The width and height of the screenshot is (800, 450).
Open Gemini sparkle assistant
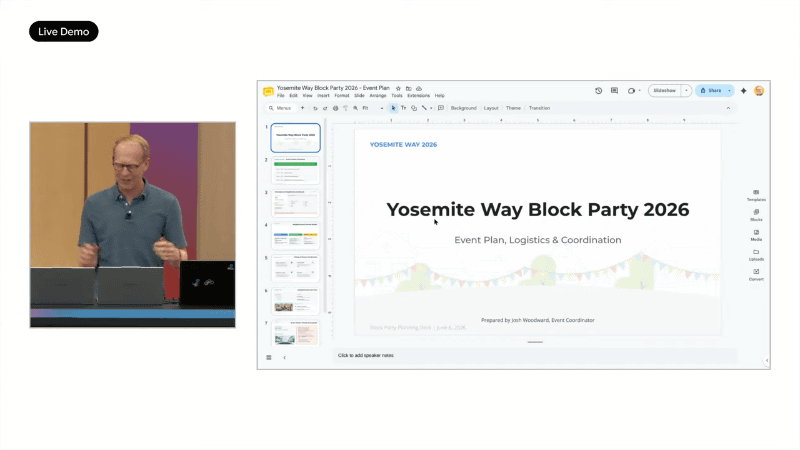(743, 91)
